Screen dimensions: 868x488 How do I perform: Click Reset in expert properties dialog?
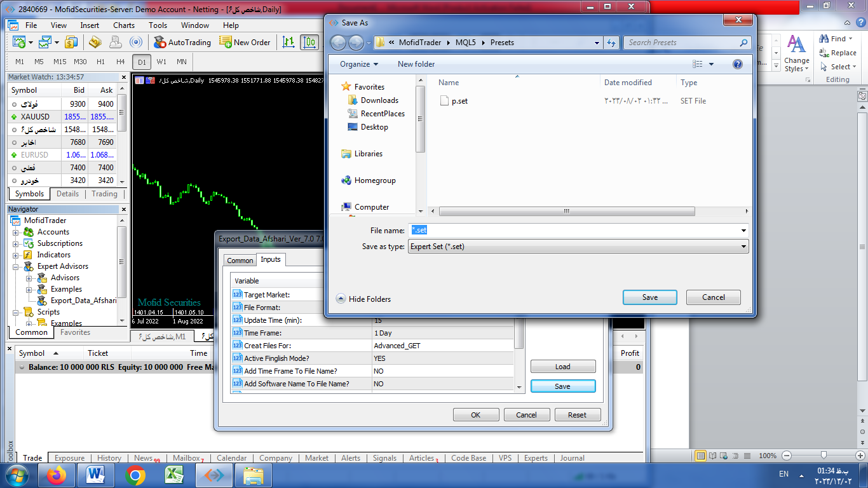pos(578,415)
